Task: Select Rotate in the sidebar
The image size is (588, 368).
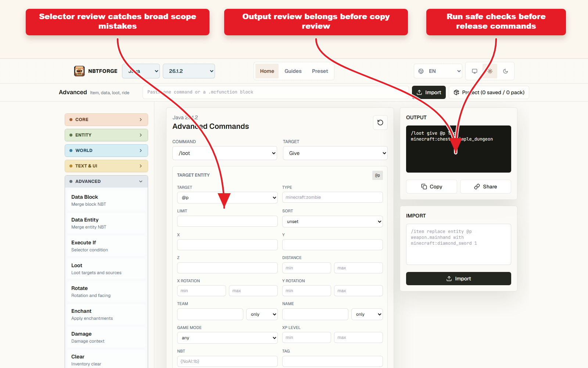Action: [x=106, y=291]
